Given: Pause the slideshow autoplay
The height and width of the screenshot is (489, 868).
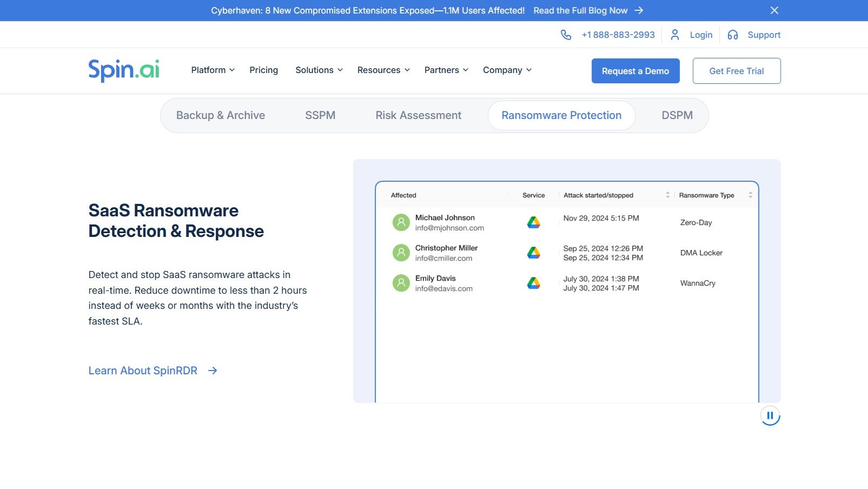Looking at the screenshot, I should pyautogui.click(x=770, y=415).
